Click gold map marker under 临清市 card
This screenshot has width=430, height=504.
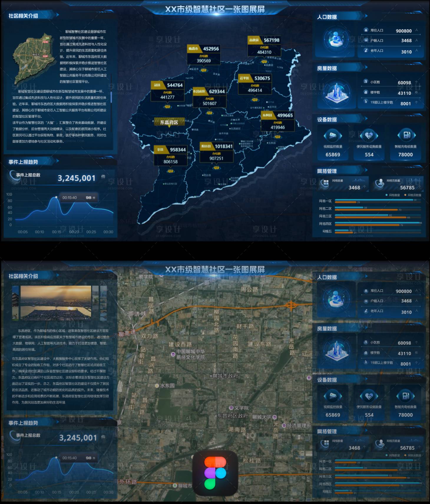click(x=204, y=70)
